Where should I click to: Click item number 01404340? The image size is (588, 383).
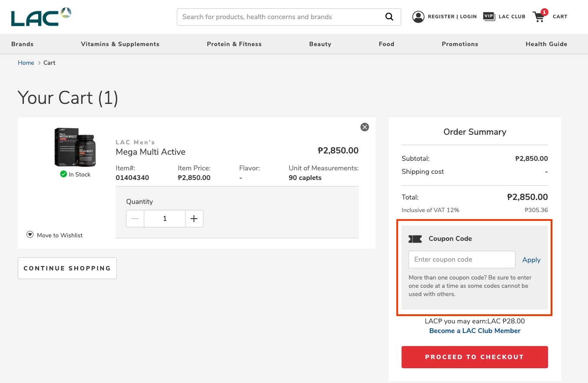coord(132,178)
